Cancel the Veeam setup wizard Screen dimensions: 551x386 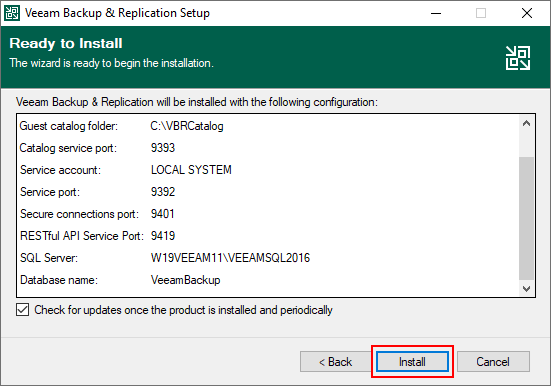[493, 361]
